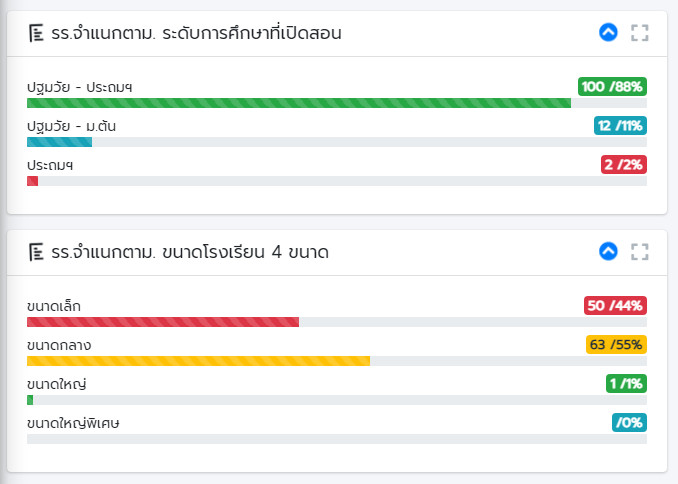The height and width of the screenshot is (484, 678).
Task: Click the teal ปฐมวัย - ม.ต้น progress bar
Action: pyautogui.click(x=59, y=142)
